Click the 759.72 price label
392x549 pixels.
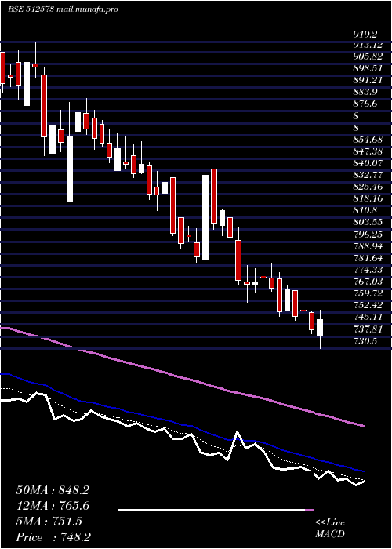(368, 293)
